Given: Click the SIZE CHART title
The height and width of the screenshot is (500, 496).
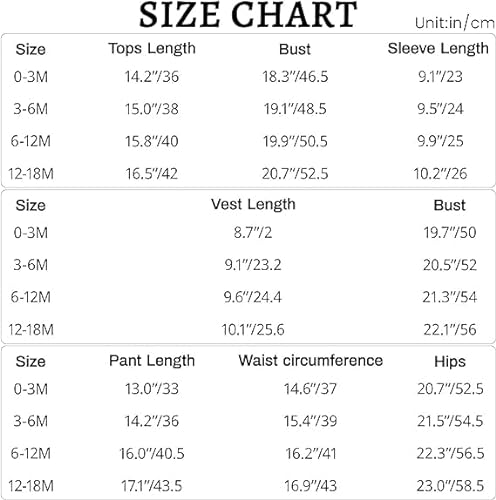Looking at the screenshot, I should coord(248,15).
